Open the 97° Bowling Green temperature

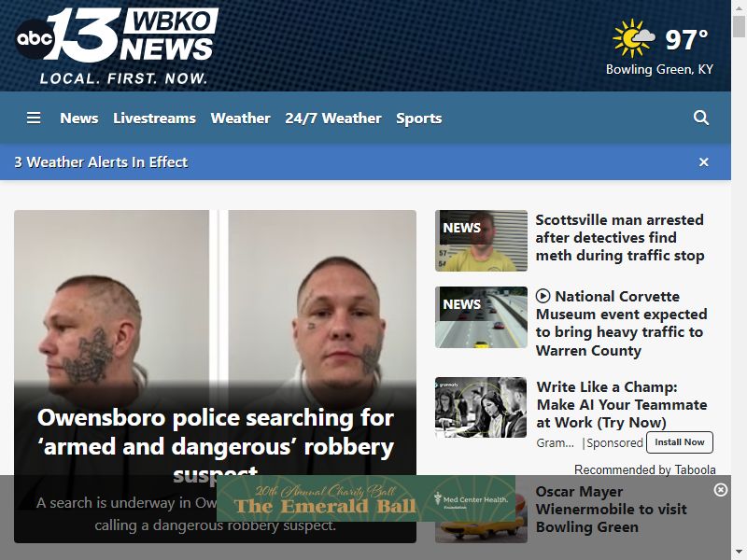click(686, 39)
